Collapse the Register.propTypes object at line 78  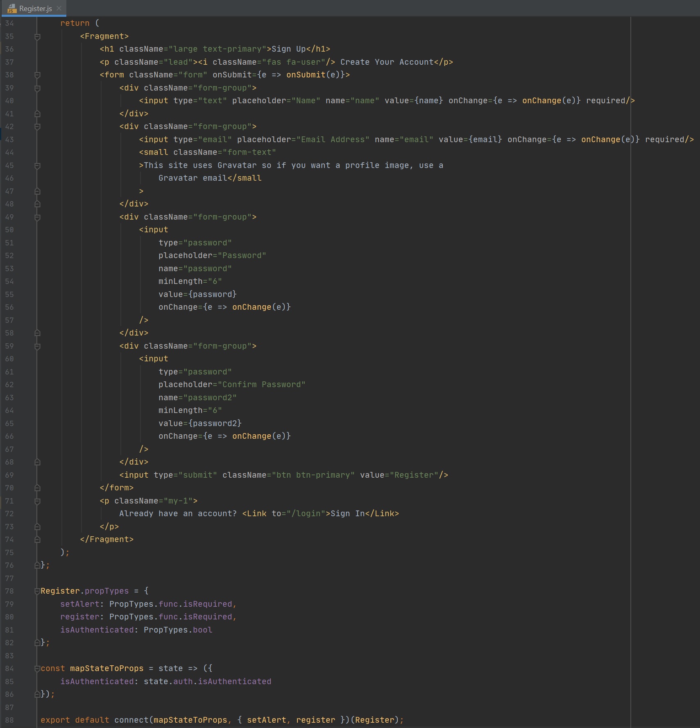[x=37, y=591]
